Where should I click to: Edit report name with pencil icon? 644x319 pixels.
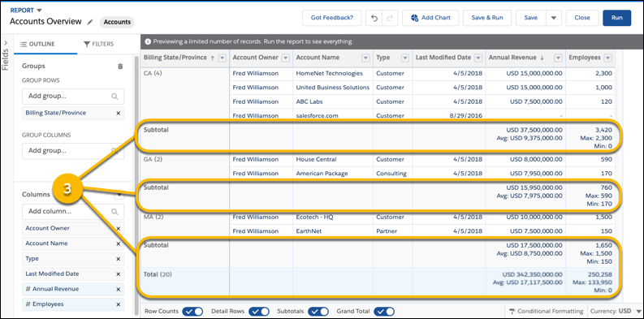[90, 22]
